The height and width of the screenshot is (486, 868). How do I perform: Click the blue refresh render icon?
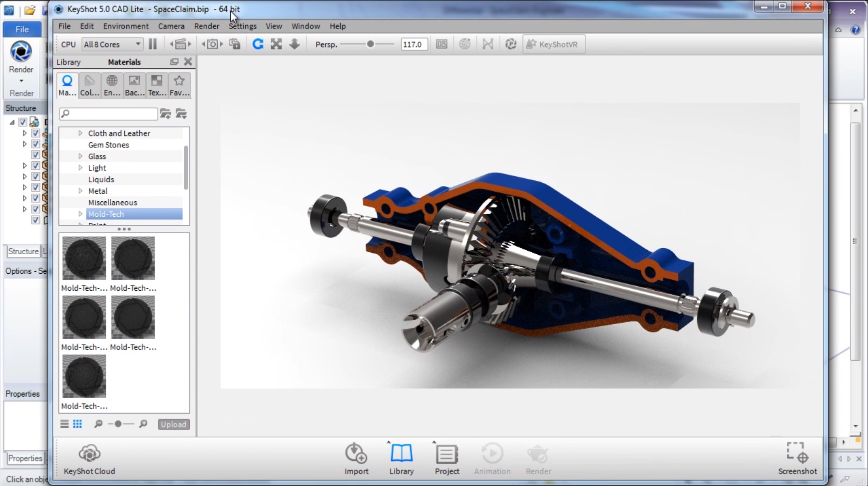(x=258, y=44)
